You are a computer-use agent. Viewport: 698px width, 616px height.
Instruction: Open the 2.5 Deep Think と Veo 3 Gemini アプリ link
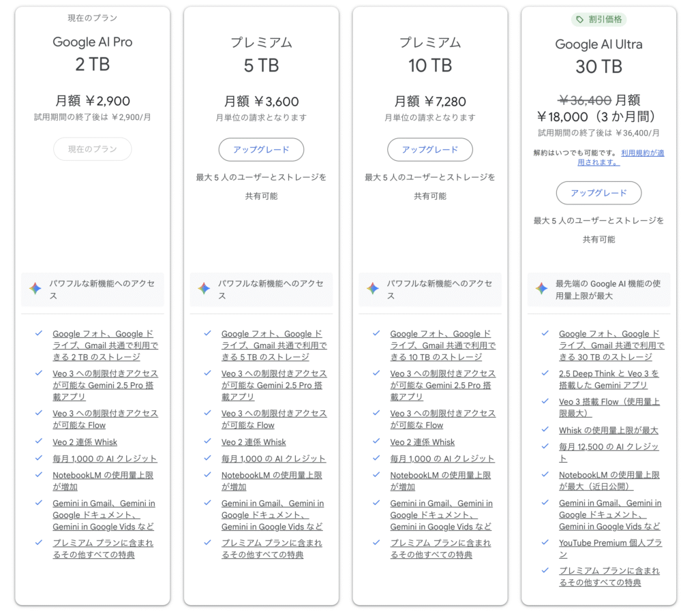point(609,380)
